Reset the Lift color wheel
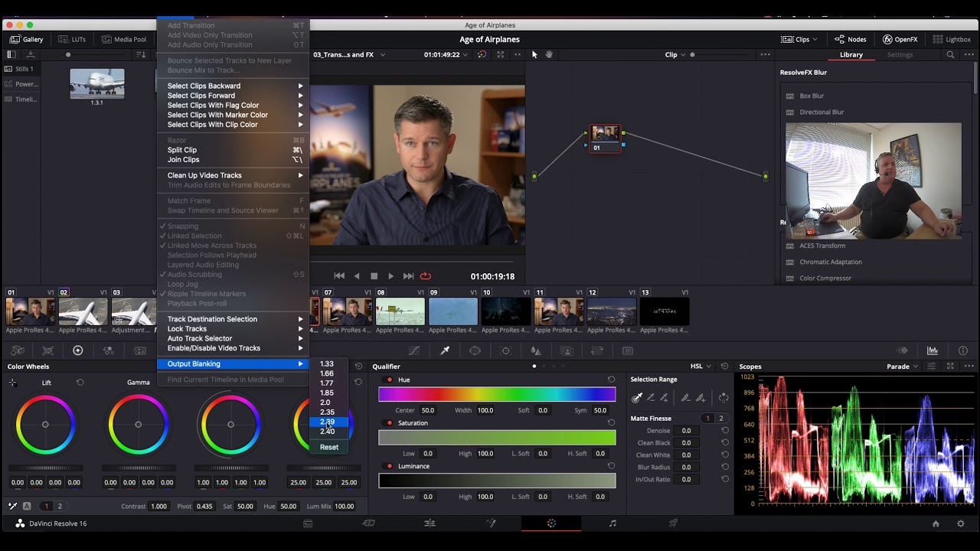The width and height of the screenshot is (980, 551). (x=80, y=382)
